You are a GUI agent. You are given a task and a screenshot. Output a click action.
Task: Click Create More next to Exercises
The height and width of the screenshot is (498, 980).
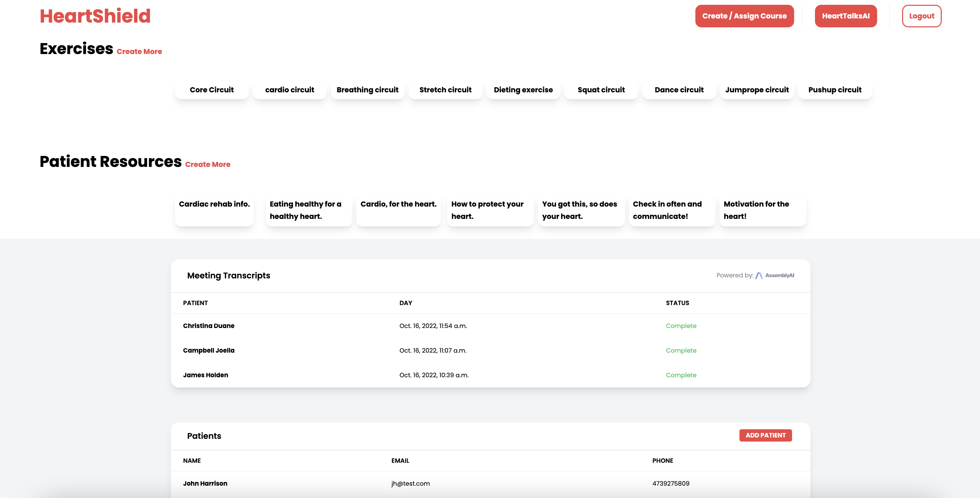click(x=139, y=51)
